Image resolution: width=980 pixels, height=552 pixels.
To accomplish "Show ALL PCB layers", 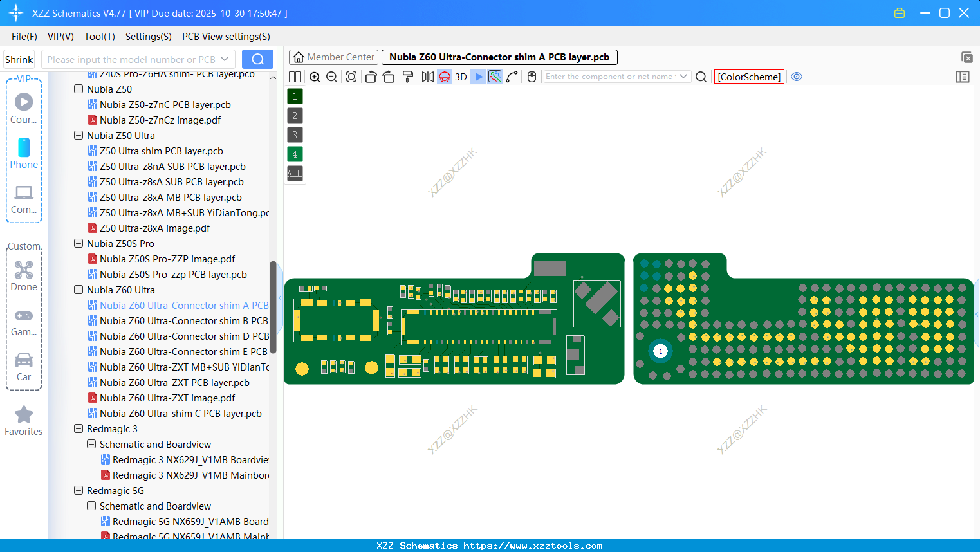I will pyautogui.click(x=295, y=174).
